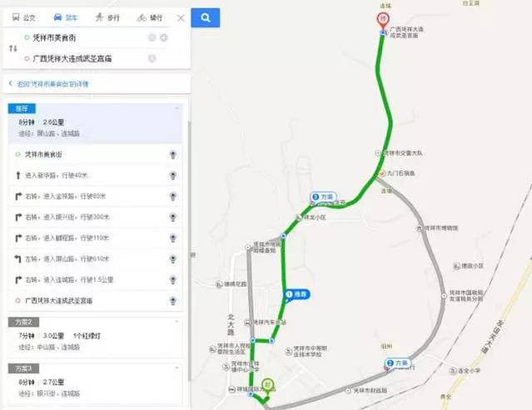Expand the 方案3 route via 银兴街

[x=96, y=383]
